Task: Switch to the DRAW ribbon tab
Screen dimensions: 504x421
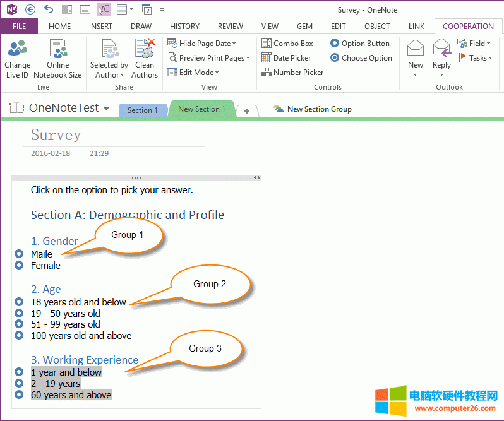Action: pos(141,27)
